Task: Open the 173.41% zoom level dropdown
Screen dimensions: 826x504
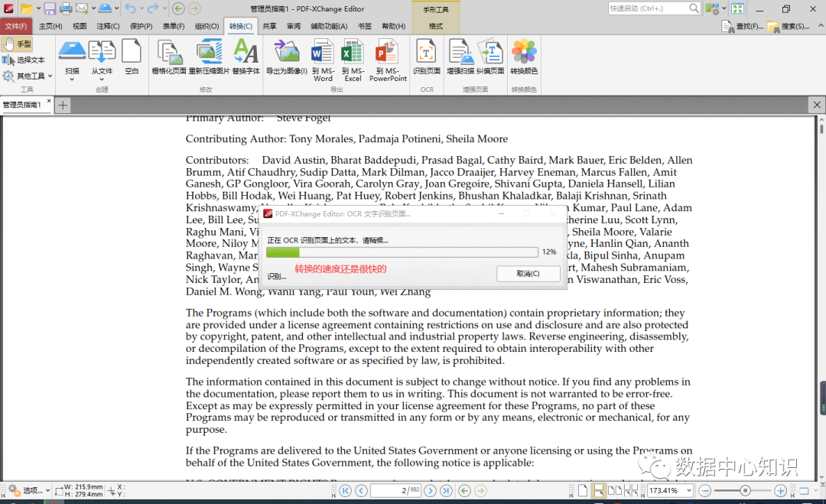Action: pos(688,491)
